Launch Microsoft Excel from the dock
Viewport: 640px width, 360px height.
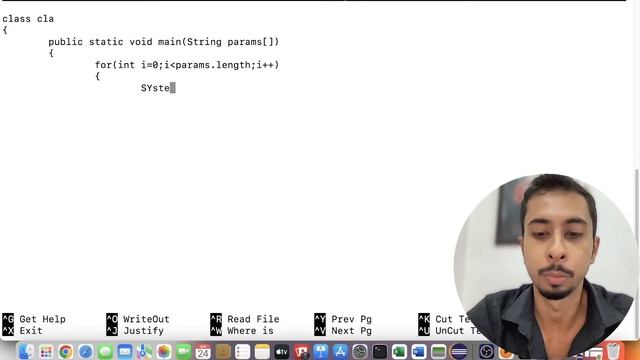click(x=399, y=351)
